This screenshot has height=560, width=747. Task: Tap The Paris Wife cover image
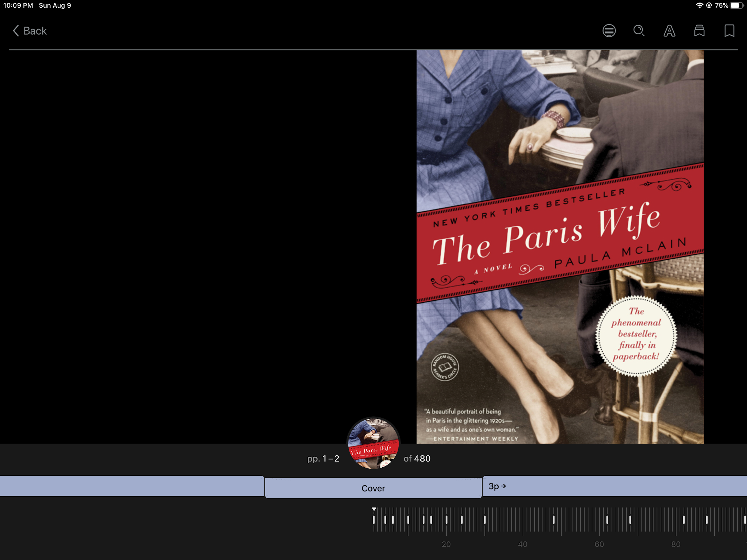click(560, 247)
